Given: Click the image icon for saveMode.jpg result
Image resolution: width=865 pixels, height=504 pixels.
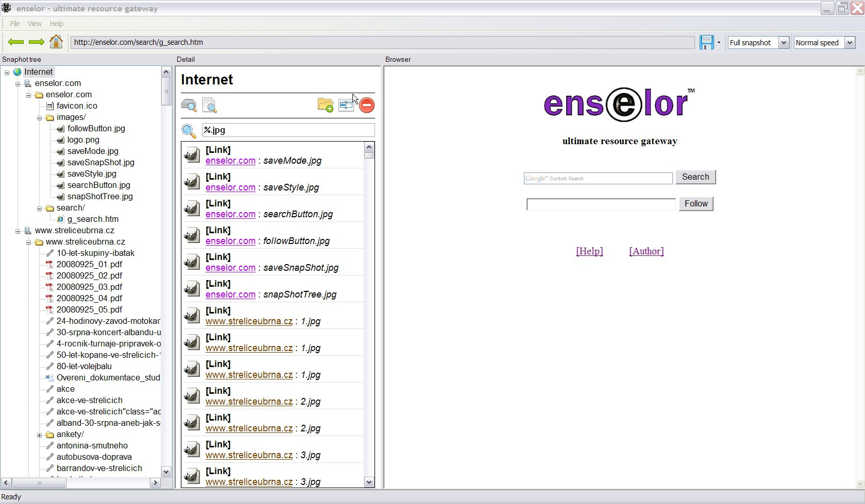Looking at the screenshot, I should (x=192, y=155).
